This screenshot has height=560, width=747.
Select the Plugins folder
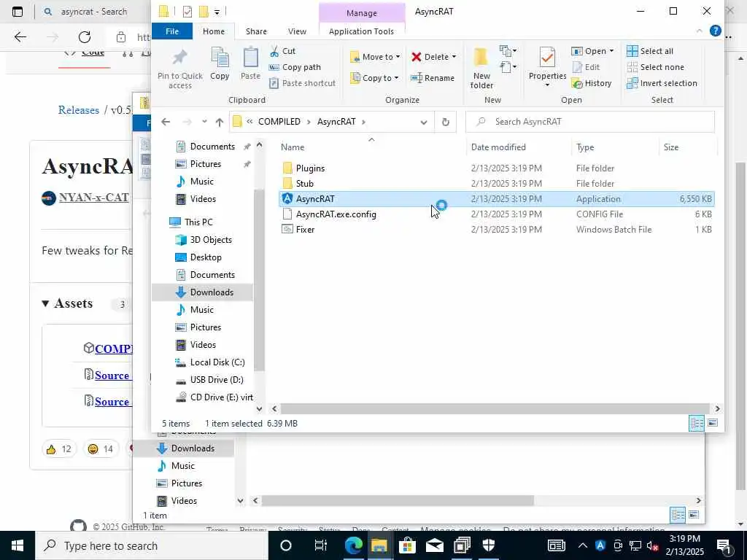click(310, 168)
